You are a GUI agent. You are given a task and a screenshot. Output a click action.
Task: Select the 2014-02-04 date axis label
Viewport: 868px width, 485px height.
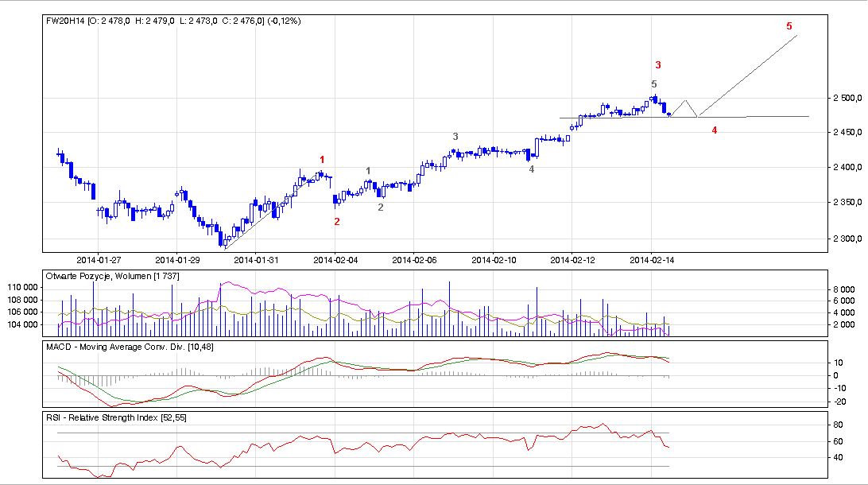pos(335,260)
